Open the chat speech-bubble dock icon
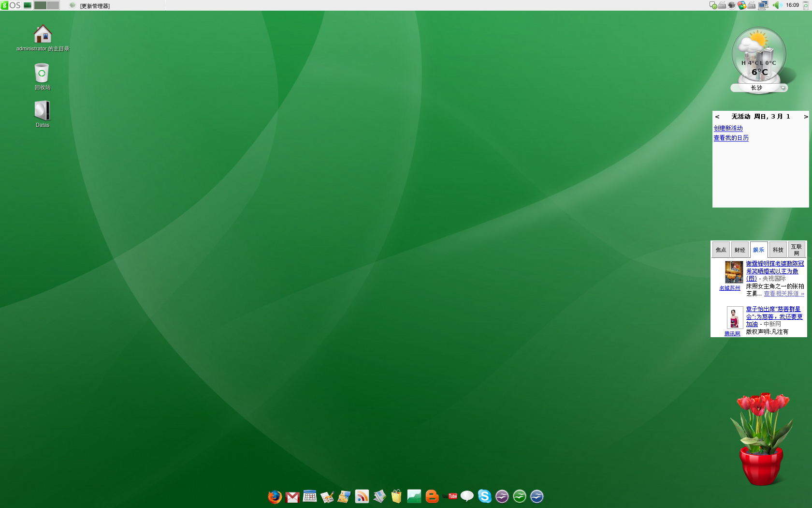 pyautogui.click(x=467, y=496)
